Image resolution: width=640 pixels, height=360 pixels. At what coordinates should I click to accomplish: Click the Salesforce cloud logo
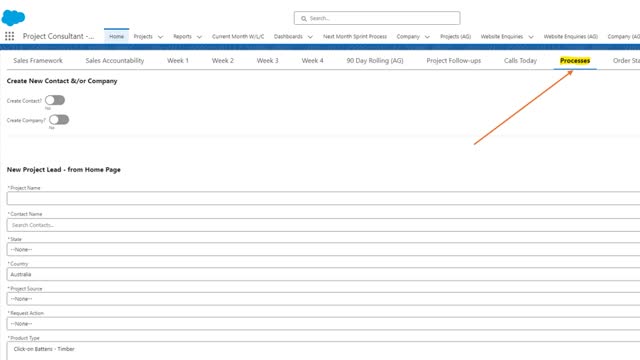click(x=13, y=18)
